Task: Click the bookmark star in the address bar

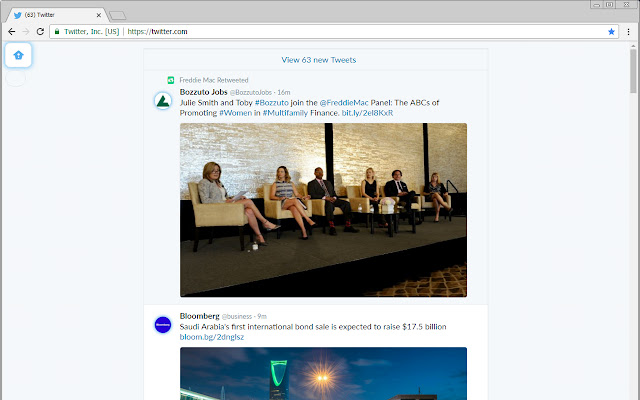Action: [x=611, y=31]
